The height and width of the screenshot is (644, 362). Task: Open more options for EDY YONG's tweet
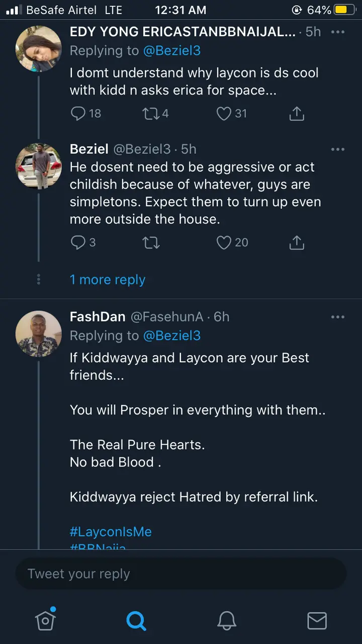338,32
